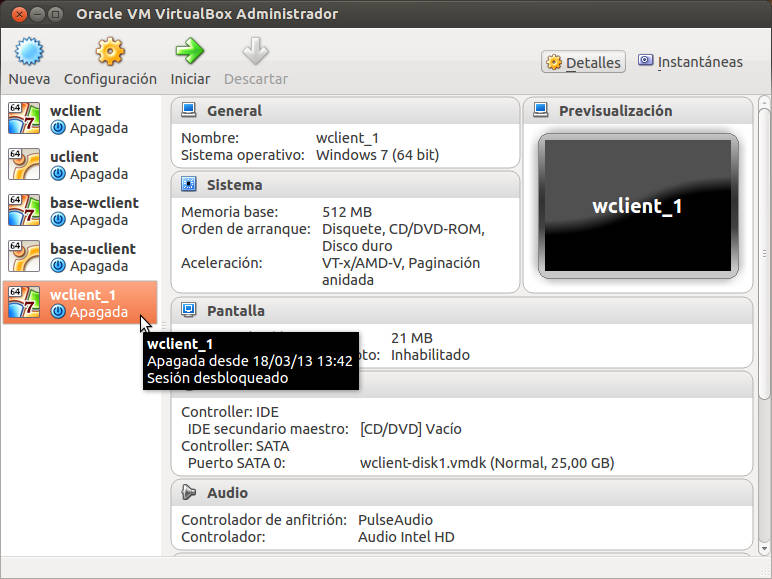The image size is (772, 579).
Task: Click the Windows 7 icon of wclient_1
Action: pyautogui.click(x=24, y=302)
